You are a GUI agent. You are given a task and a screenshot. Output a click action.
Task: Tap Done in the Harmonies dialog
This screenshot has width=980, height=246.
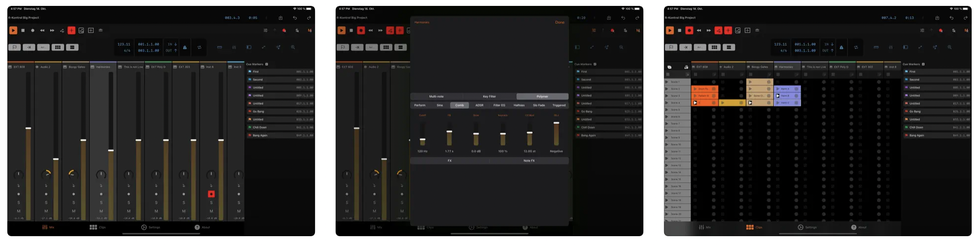click(x=560, y=22)
